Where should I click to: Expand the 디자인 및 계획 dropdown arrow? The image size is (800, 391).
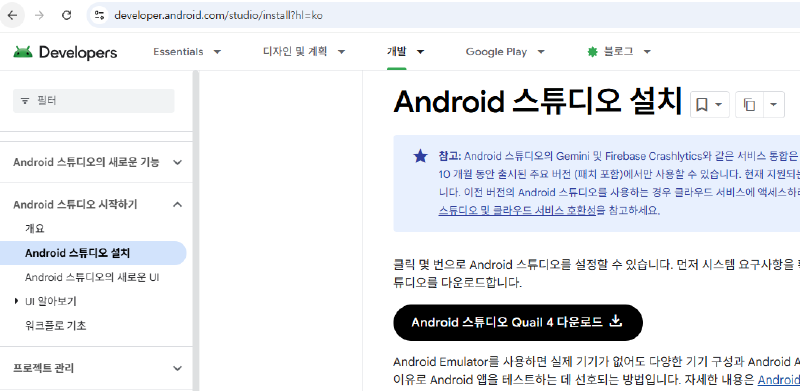[x=342, y=52]
